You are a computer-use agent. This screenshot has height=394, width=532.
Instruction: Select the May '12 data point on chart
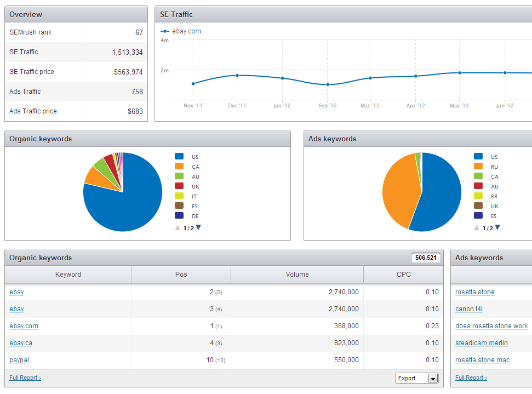460,73
